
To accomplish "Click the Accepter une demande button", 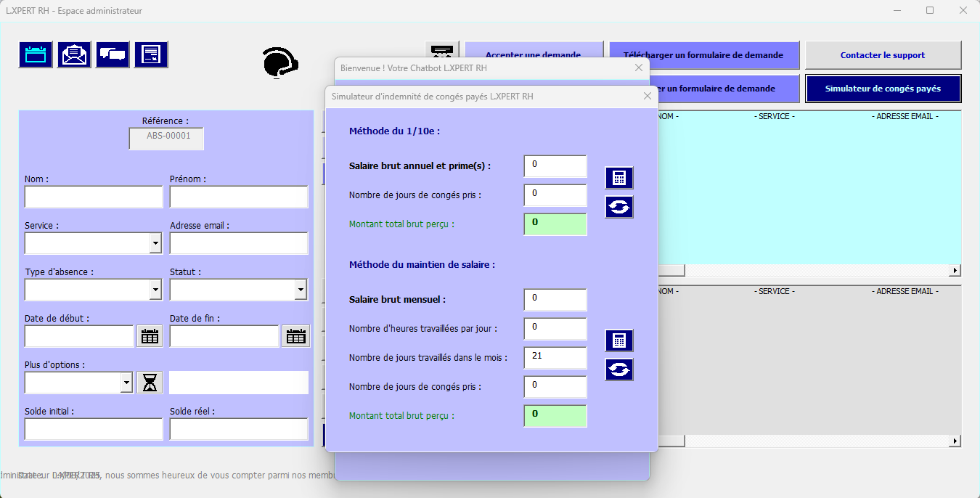I will coord(534,55).
